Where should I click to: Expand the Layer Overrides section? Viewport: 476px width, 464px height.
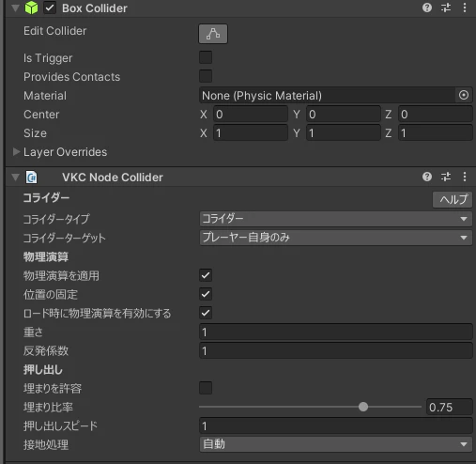pyautogui.click(x=16, y=152)
